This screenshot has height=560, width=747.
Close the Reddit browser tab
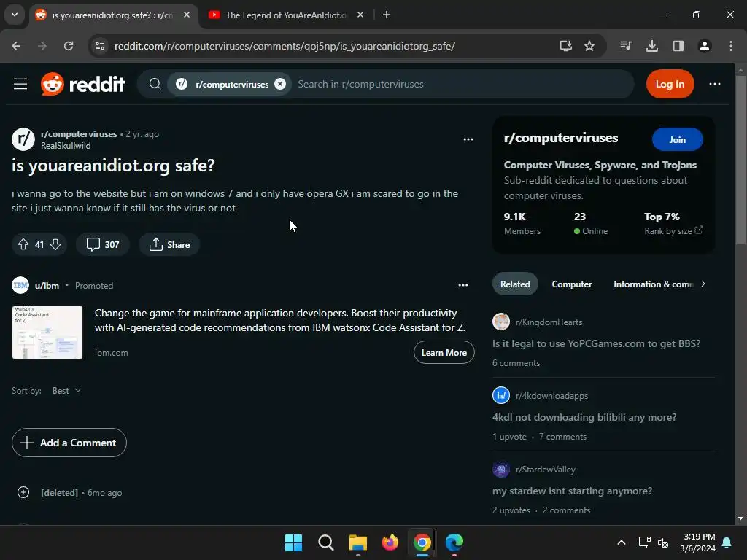pos(187,15)
